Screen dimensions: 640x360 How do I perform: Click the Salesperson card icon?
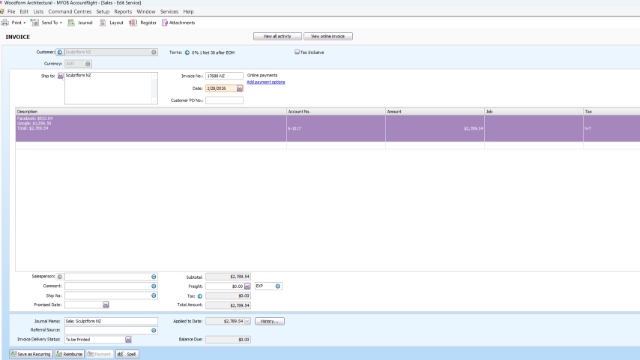tap(60, 277)
